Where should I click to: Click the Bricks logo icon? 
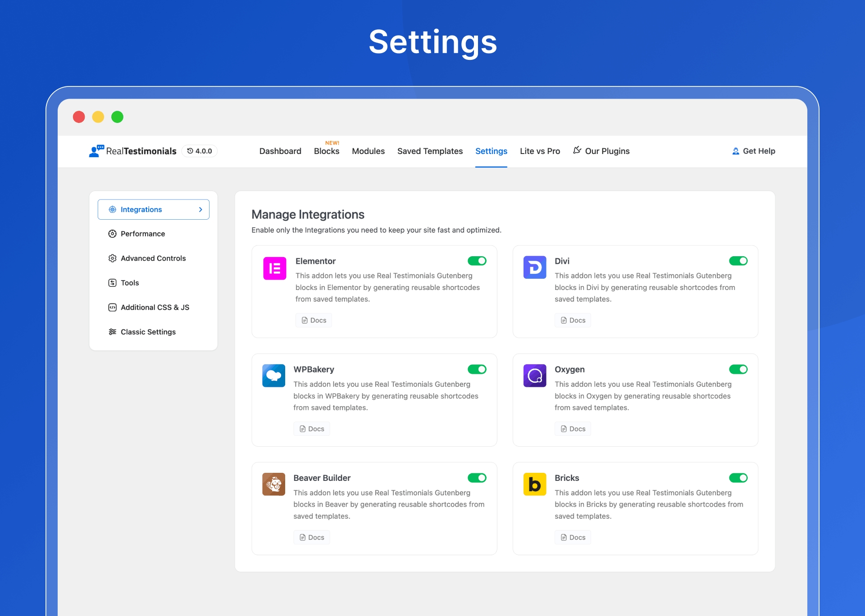[x=535, y=484]
